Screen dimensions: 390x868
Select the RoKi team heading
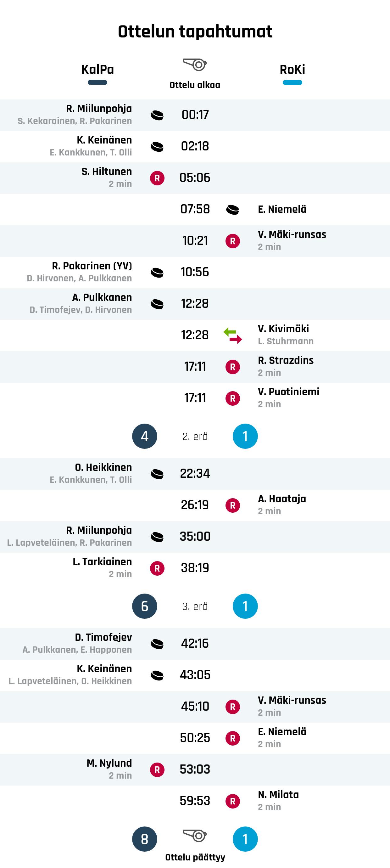coord(292,70)
